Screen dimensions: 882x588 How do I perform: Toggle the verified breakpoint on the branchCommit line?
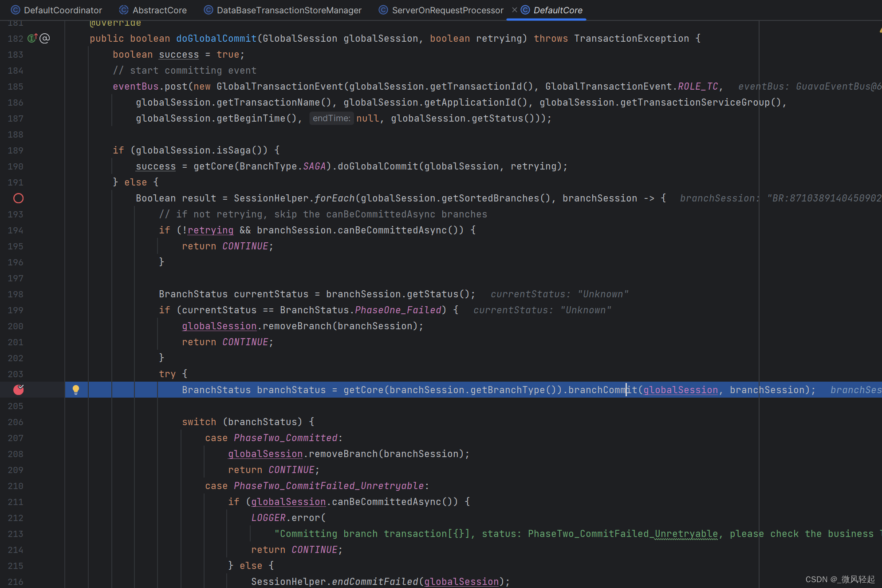pyautogui.click(x=18, y=390)
